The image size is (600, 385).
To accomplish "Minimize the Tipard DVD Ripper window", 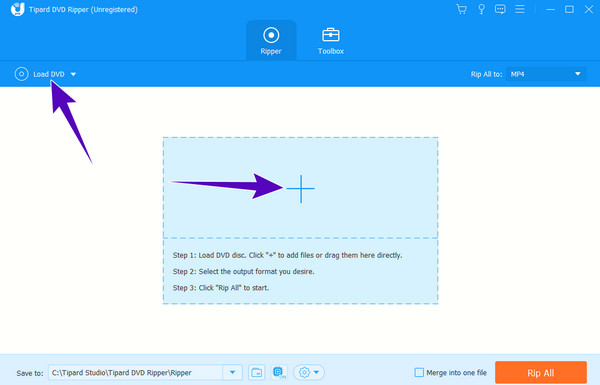I will pos(551,9).
